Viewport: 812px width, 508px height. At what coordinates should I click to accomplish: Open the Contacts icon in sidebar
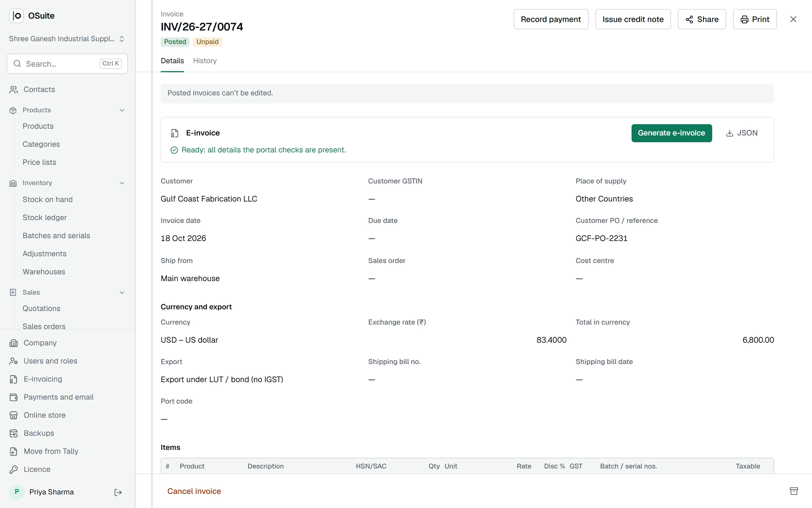[x=14, y=90]
